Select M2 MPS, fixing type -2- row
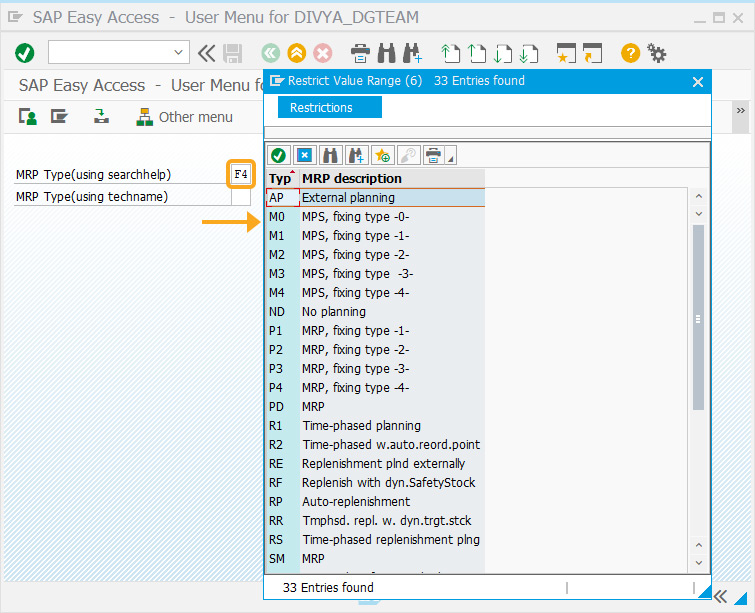Image resolution: width=755 pixels, height=613 pixels. (x=376, y=254)
